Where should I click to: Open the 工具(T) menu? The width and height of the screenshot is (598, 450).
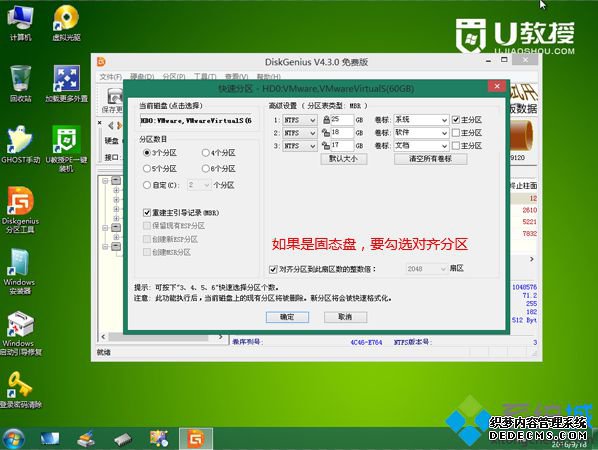click(205, 77)
